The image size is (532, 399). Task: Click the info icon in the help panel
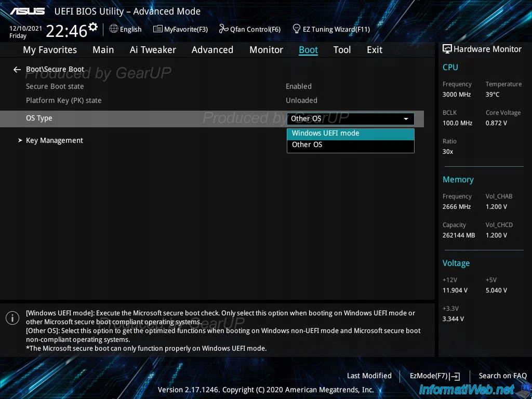pos(12,318)
